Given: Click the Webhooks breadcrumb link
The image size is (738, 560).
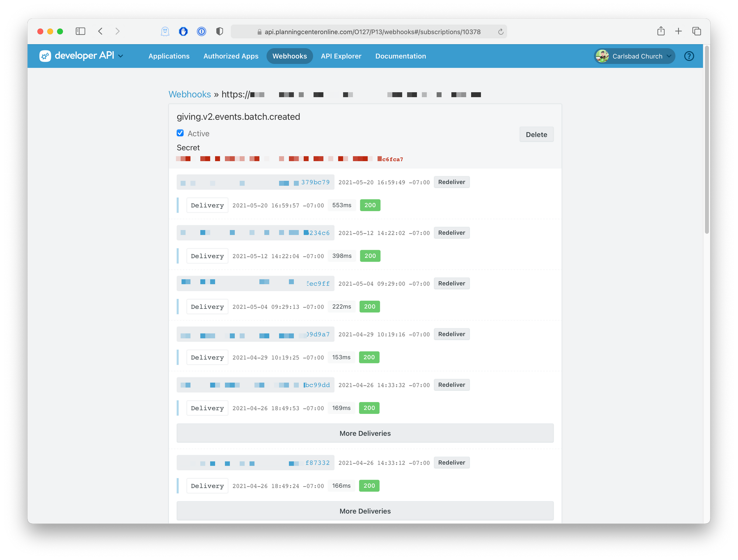Looking at the screenshot, I should [x=190, y=94].
